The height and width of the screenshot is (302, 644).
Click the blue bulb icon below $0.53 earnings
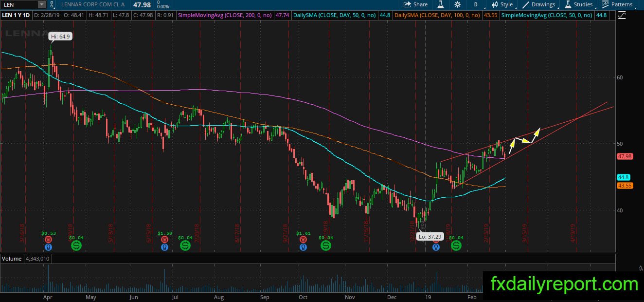click(48, 247)
